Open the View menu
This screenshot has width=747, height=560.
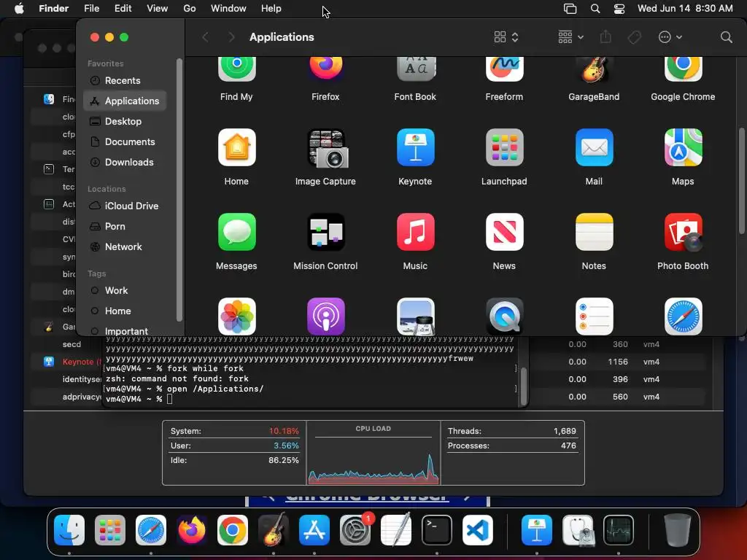pyautogui.click(x=158, y=9)
